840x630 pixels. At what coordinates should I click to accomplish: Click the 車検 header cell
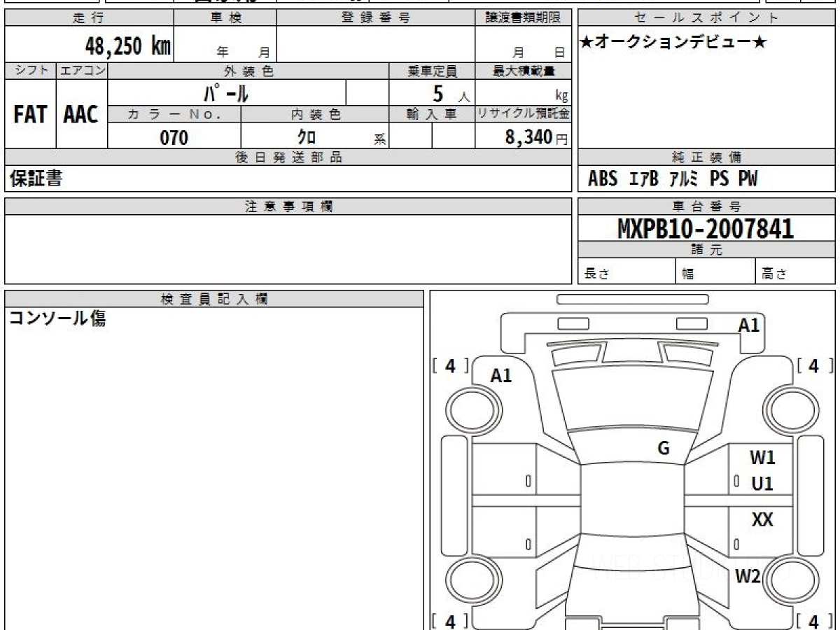point(225,18)
